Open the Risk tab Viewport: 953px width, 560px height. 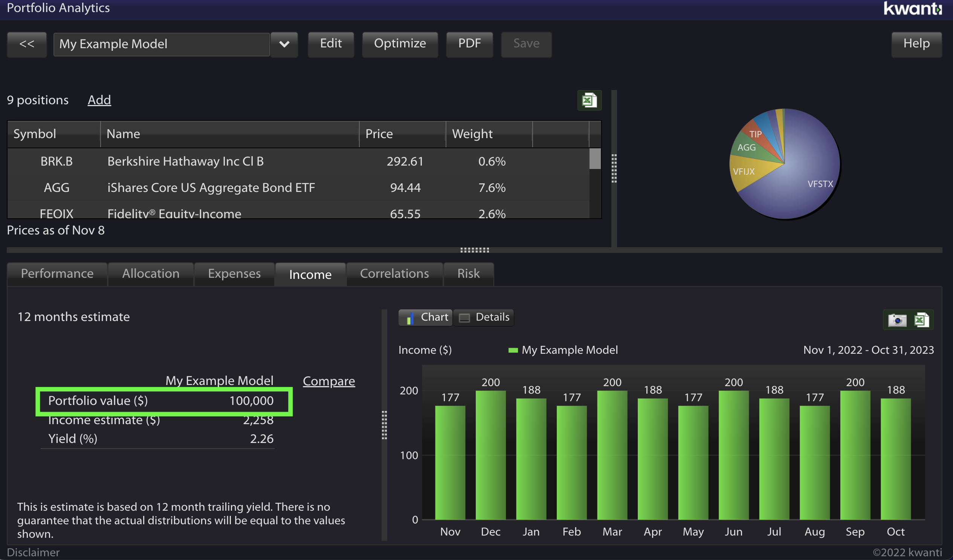(468, 274)
